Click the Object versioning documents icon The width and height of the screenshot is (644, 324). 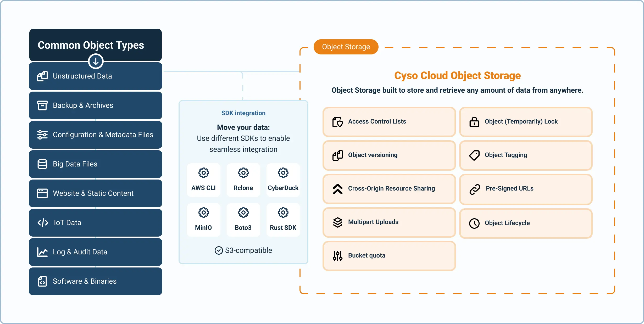tap(338, 155)
